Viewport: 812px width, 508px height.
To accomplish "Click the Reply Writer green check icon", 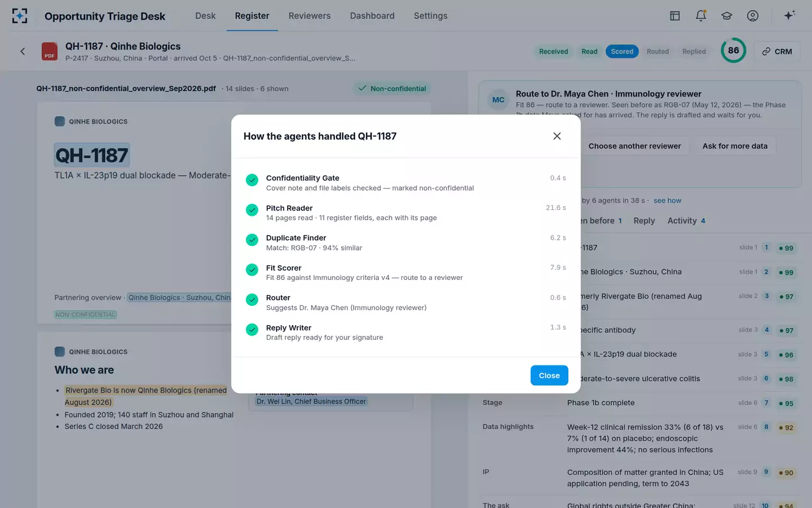I will click(x=252, y=330).
